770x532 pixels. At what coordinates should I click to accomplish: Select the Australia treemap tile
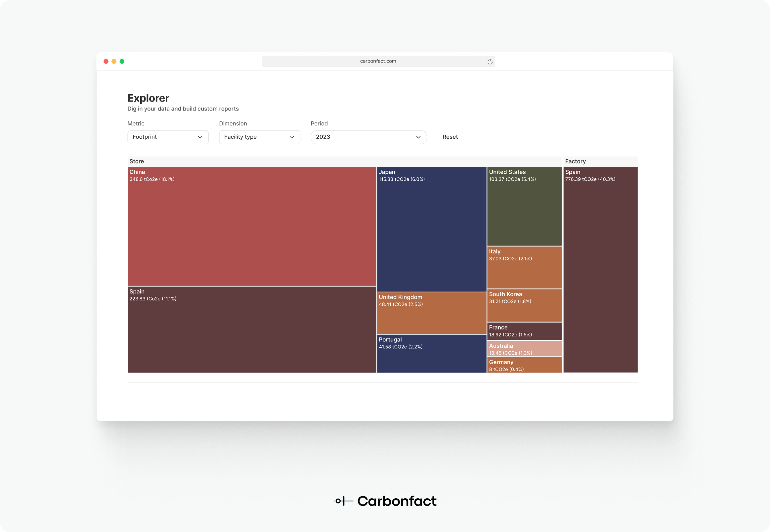[524, 349]
